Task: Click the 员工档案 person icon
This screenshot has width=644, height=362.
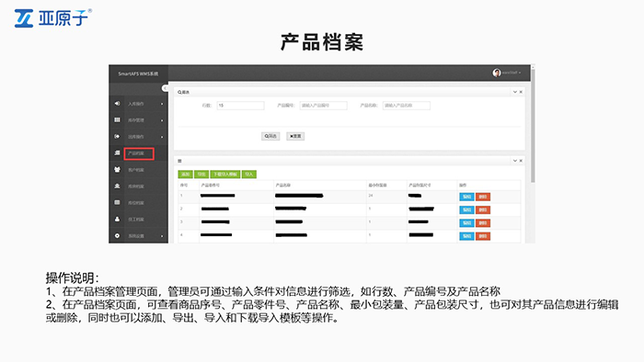Action: pyautogui.click(x=117, y=219)
